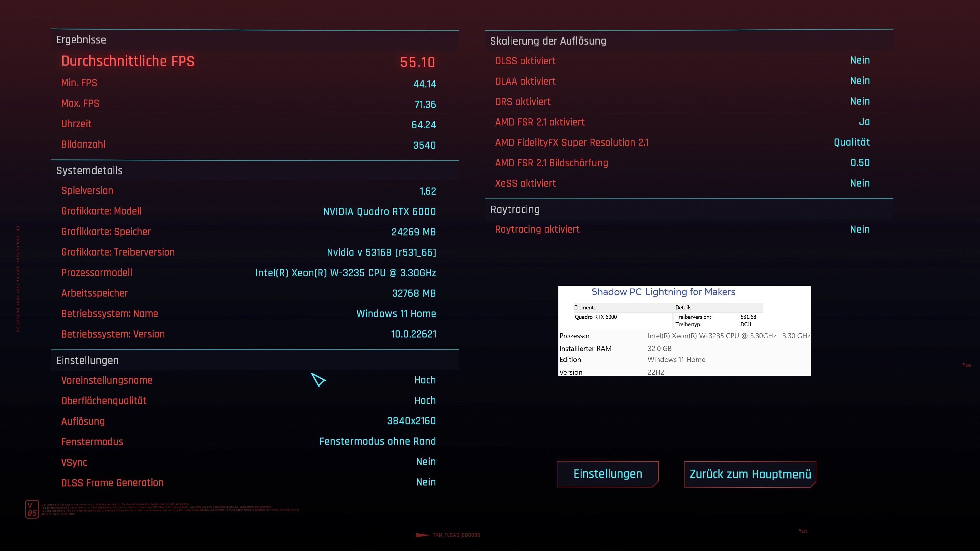980x551 pixels.
Task: Click Raytracing aktiviert Nein value
Action: 859,229
